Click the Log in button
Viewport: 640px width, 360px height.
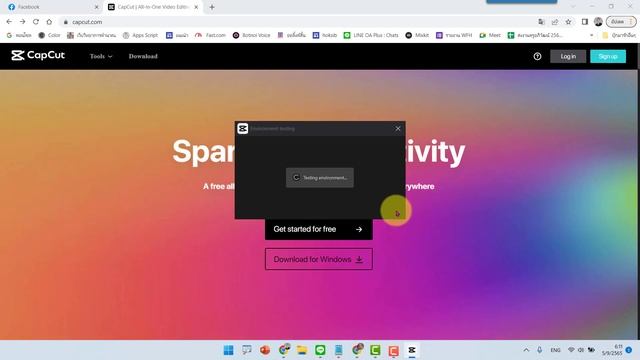[x=568, y=56]
